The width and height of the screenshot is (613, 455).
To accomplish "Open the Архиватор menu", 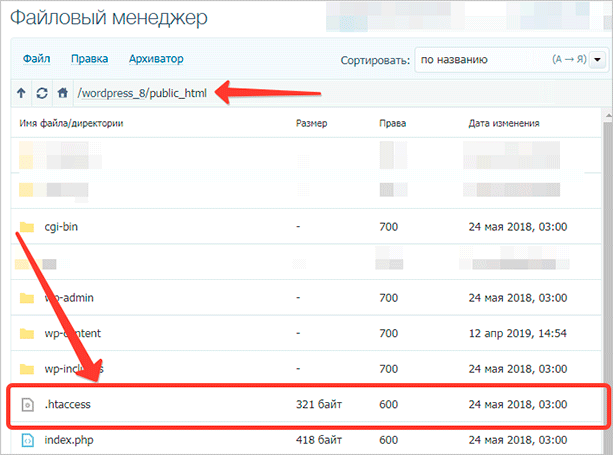I will (157, 59).
